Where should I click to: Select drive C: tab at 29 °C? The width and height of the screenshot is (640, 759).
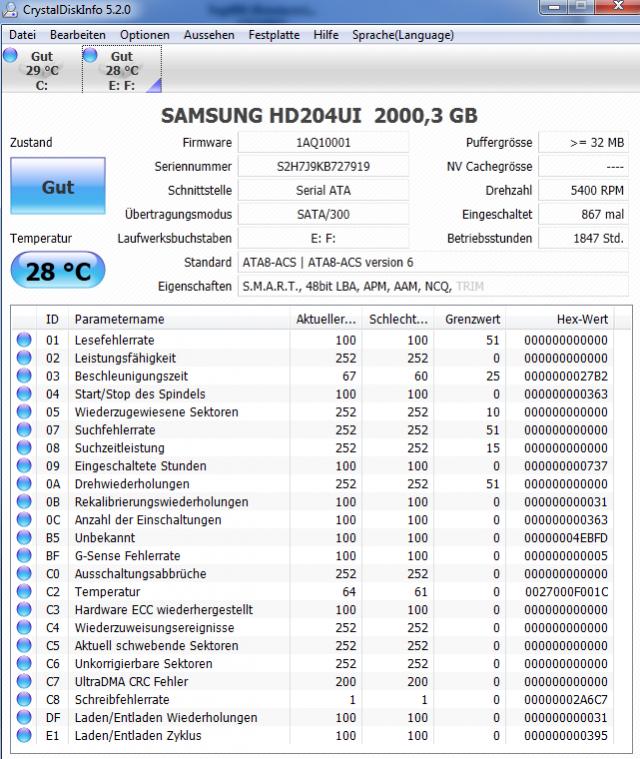[x=41, y=70]
